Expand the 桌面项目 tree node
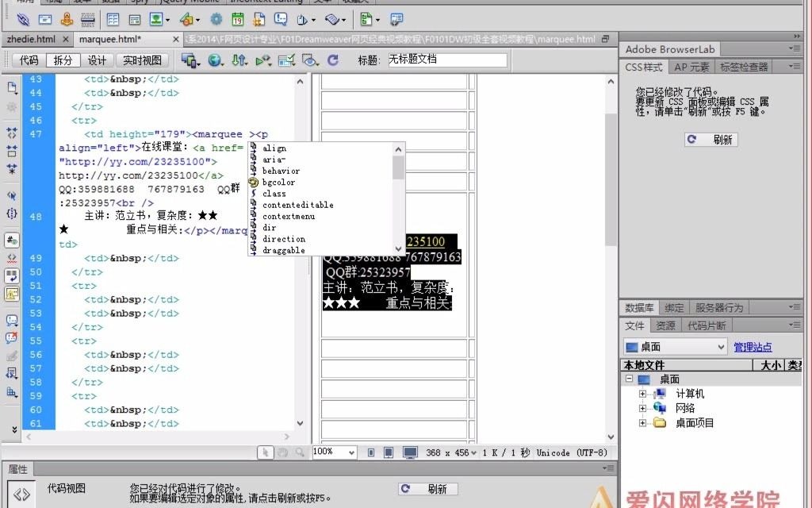This screenshot has width=812, height=508. pyautogui.click(x=642, y=423)
